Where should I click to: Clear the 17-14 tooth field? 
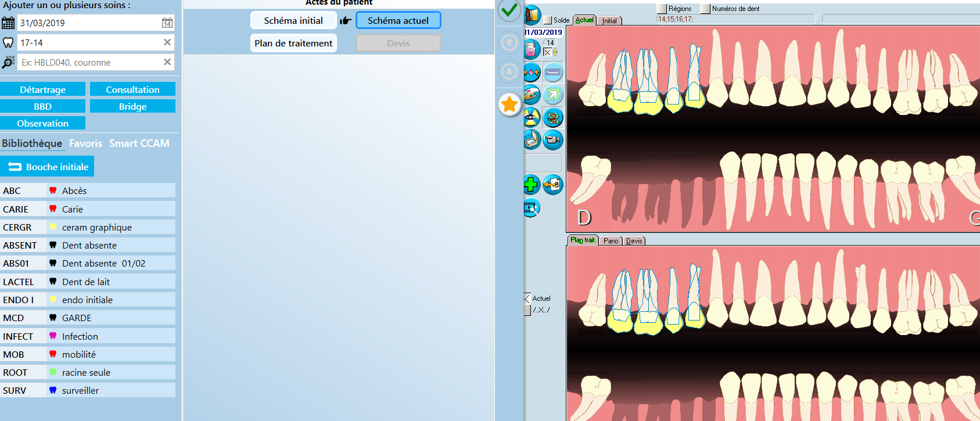[167, 42]
